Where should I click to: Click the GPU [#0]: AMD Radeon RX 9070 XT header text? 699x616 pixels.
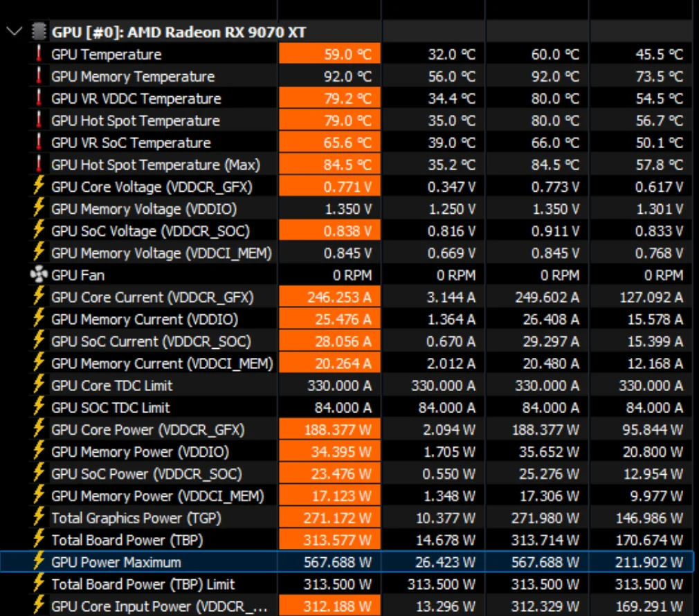click(x=179, y=32)
